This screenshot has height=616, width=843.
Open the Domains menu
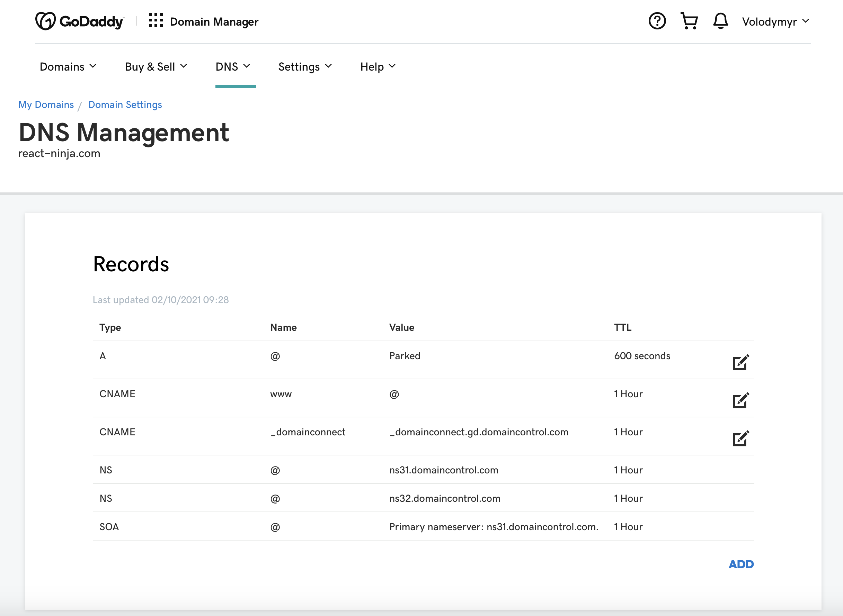coord(68,67)
